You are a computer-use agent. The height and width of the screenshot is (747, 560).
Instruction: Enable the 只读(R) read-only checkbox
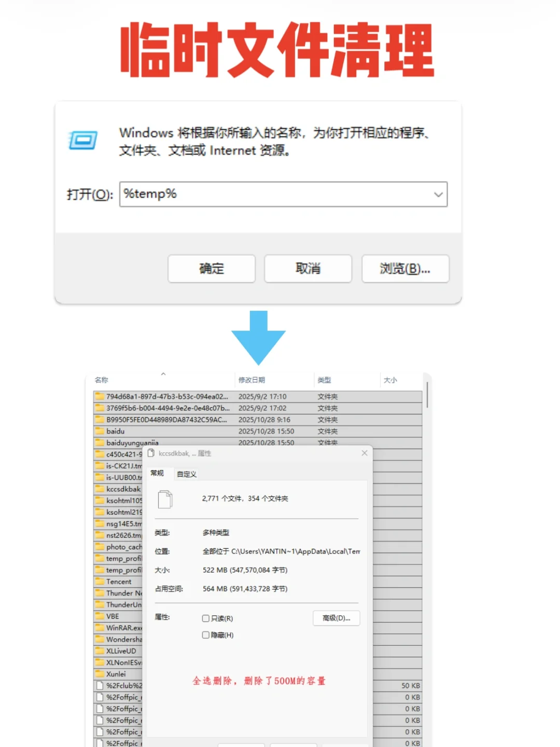click(x=206, y=618)
